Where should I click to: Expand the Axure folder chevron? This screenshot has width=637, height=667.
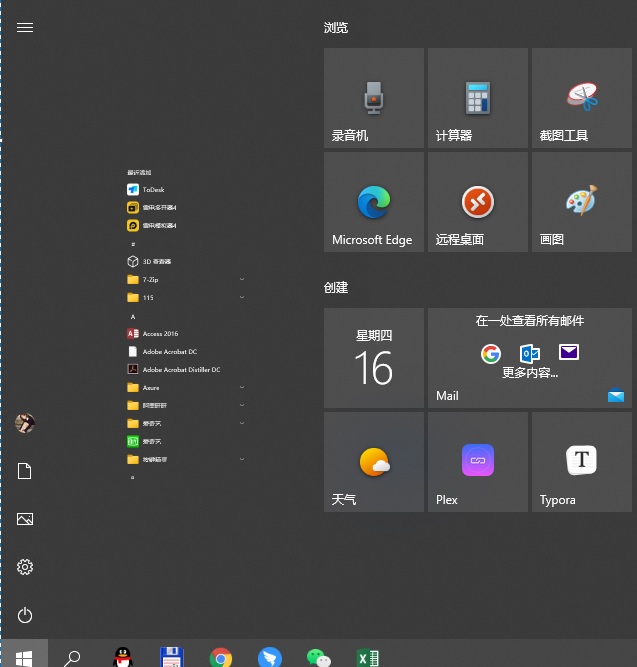coord(242,388)
